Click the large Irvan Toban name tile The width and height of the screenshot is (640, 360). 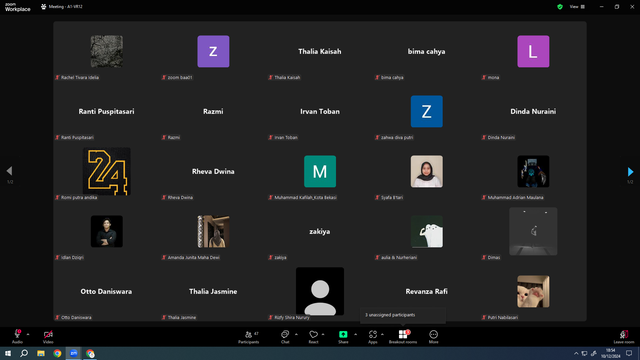[320, 111]
